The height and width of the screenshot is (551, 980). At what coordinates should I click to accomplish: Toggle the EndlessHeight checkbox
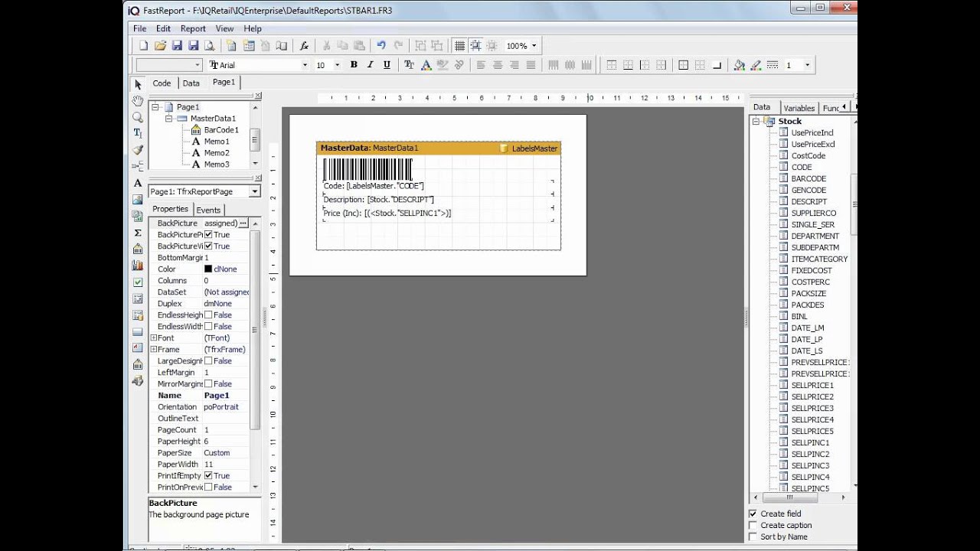click(208, 315)
